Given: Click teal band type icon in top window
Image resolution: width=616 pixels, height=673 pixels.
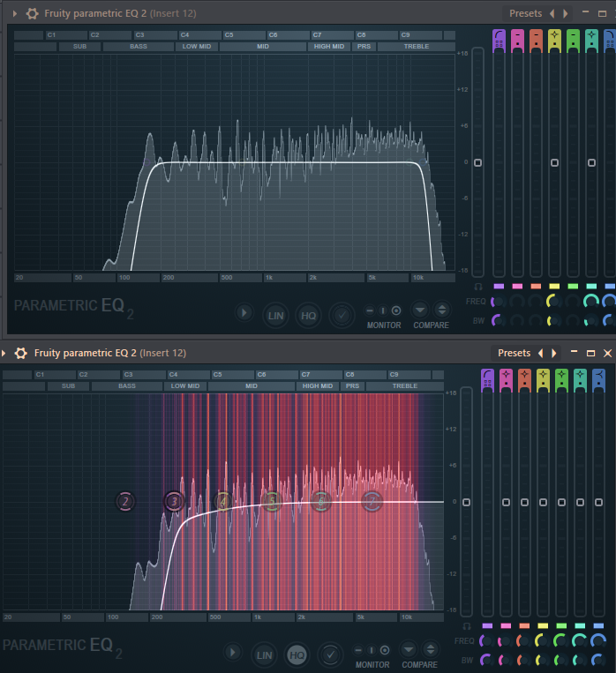Looking at the screenshot, I should [x=591, y=41].
